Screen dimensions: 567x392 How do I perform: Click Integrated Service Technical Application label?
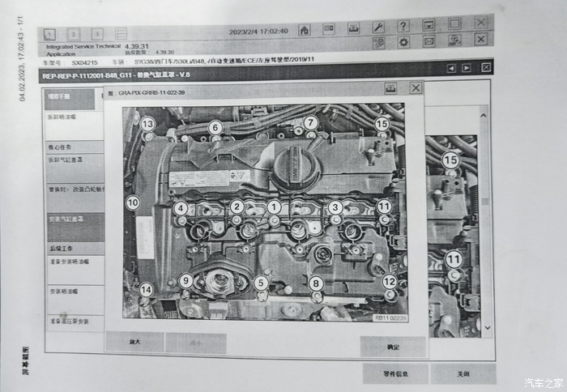coord(83,50)
